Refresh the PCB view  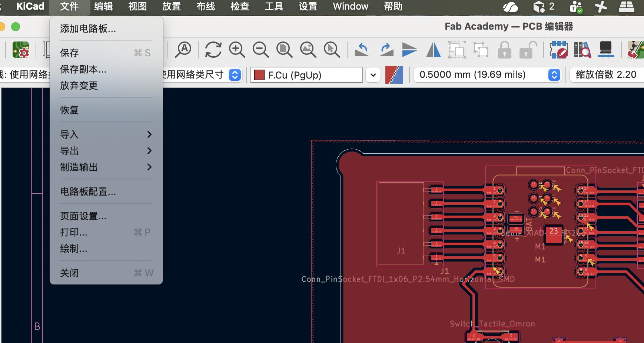(x=213, y=50)
